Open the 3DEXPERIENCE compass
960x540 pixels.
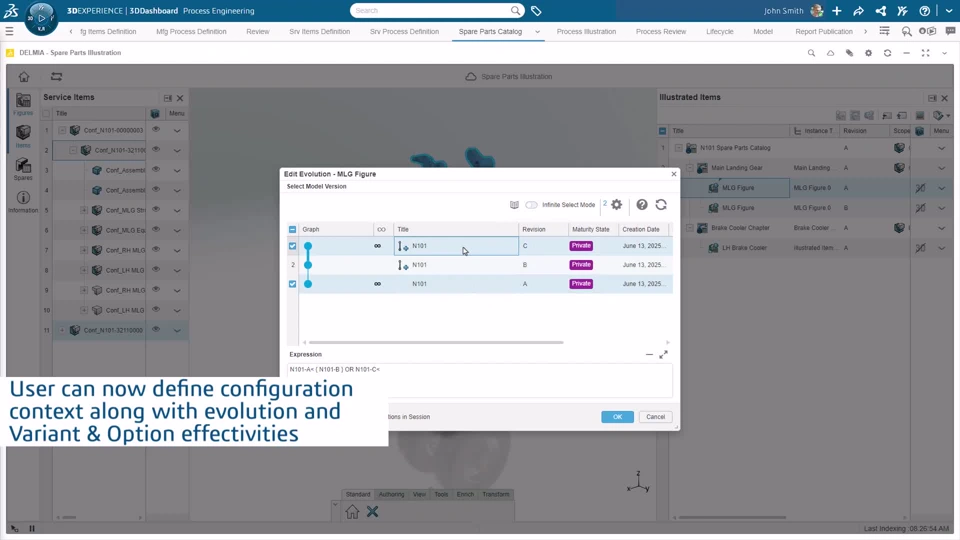click(41, 18)
